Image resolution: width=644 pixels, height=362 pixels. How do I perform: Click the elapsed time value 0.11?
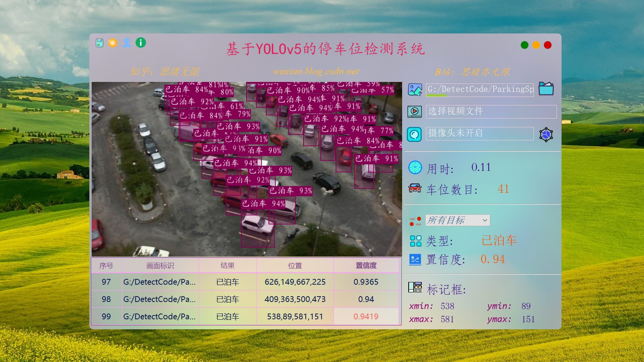point(481,167)
